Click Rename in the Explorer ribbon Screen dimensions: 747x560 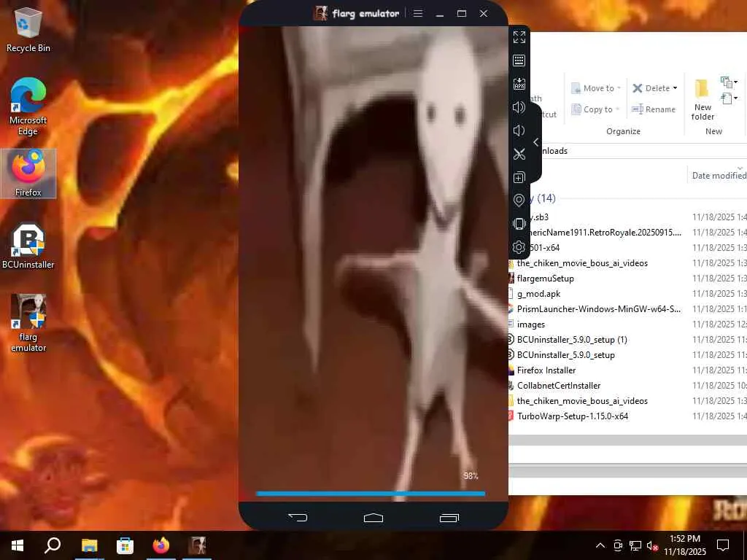654,109
